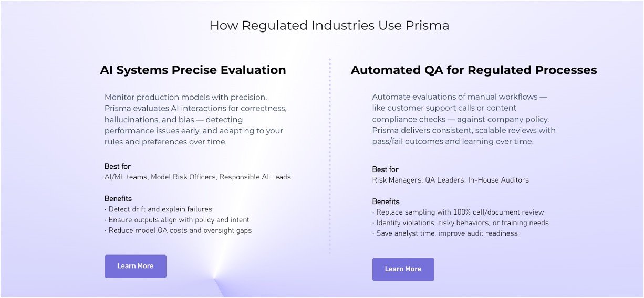Screen dimensions: 644x298
Task: Click Learn More under Automated QA for Regulated Processes
Action: click(x=403, y=269)
